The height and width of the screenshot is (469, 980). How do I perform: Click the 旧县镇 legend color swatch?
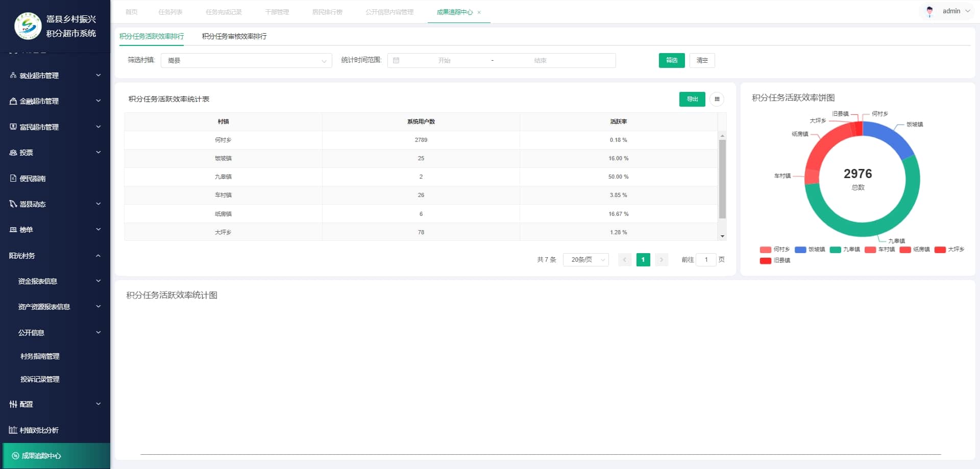point(765,261)
